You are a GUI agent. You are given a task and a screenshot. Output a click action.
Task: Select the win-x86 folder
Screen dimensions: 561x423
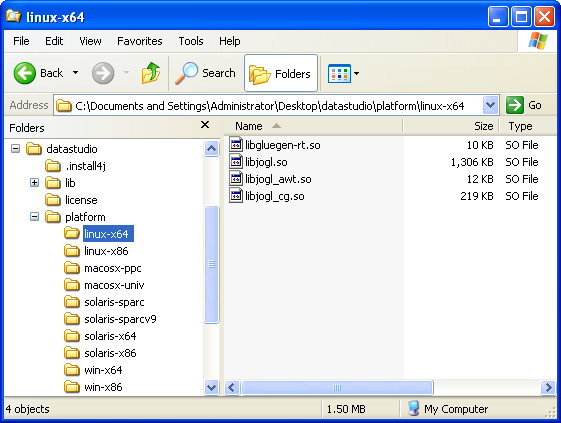pyautogui.click(x=103, y=387)
